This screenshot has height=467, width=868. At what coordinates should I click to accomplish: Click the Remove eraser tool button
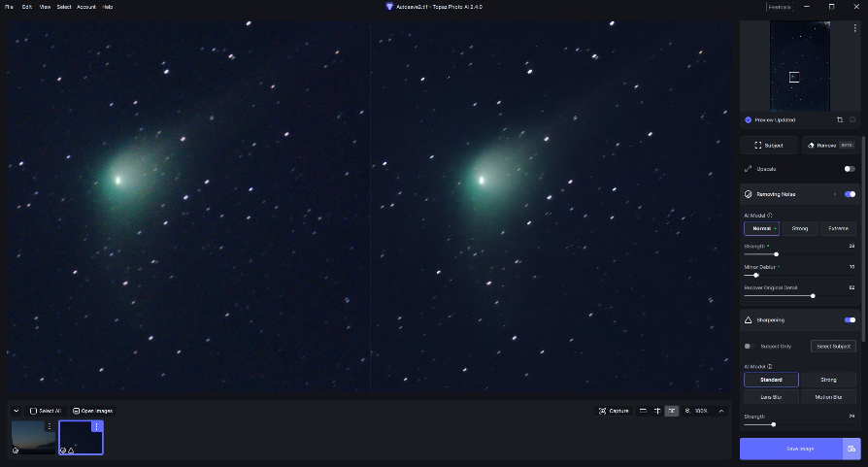click(830, 146)
